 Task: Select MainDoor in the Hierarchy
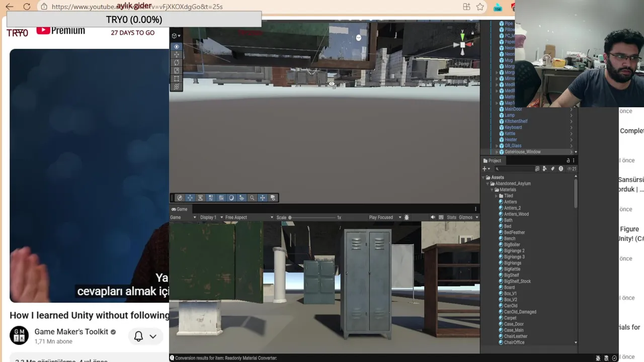pos(513,109)
